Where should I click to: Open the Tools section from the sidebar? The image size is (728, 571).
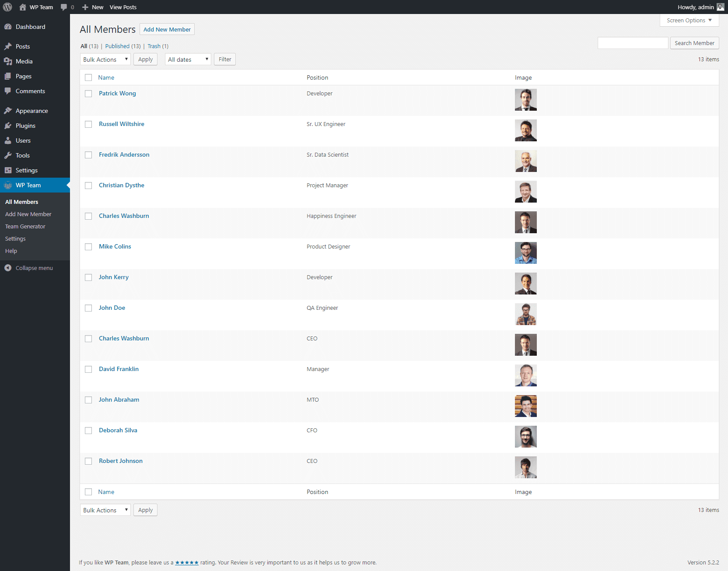click(22, 155)
